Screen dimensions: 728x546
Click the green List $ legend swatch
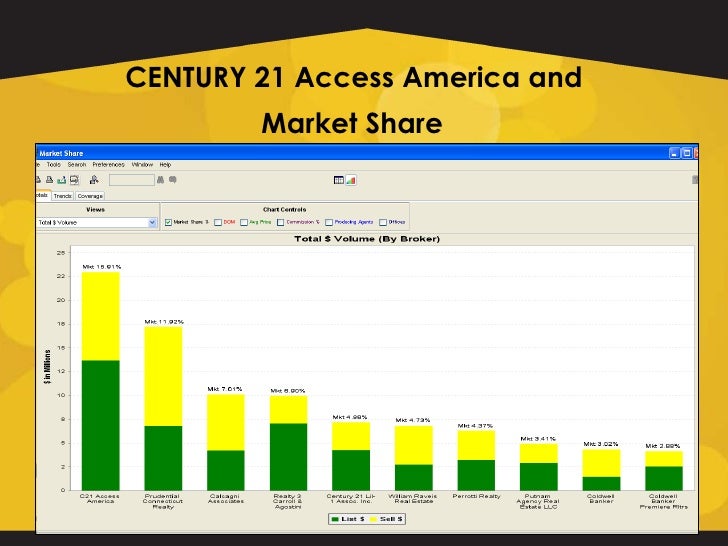point(335,519)
